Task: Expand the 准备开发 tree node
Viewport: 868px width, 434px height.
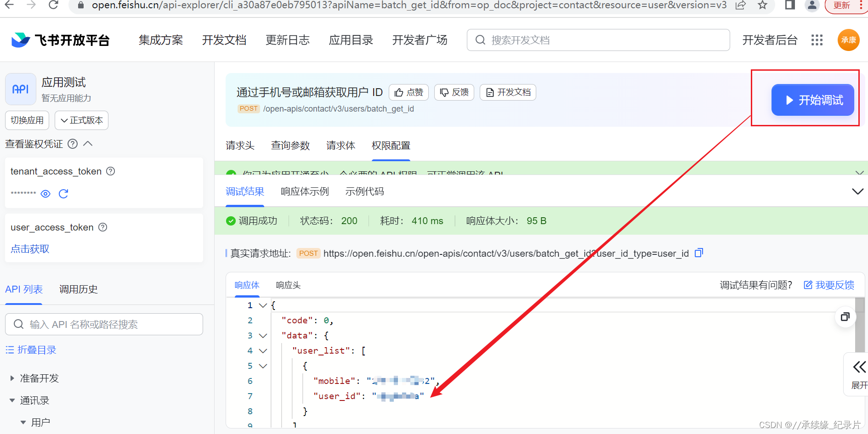Action: tap(12, 378)
